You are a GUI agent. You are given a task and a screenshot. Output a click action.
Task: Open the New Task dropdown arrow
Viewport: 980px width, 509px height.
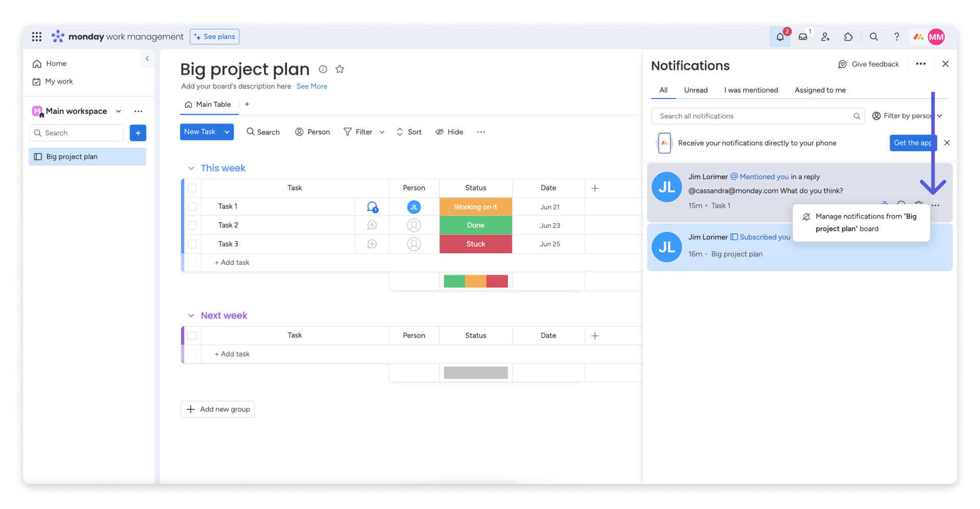[x=227, y=132]
